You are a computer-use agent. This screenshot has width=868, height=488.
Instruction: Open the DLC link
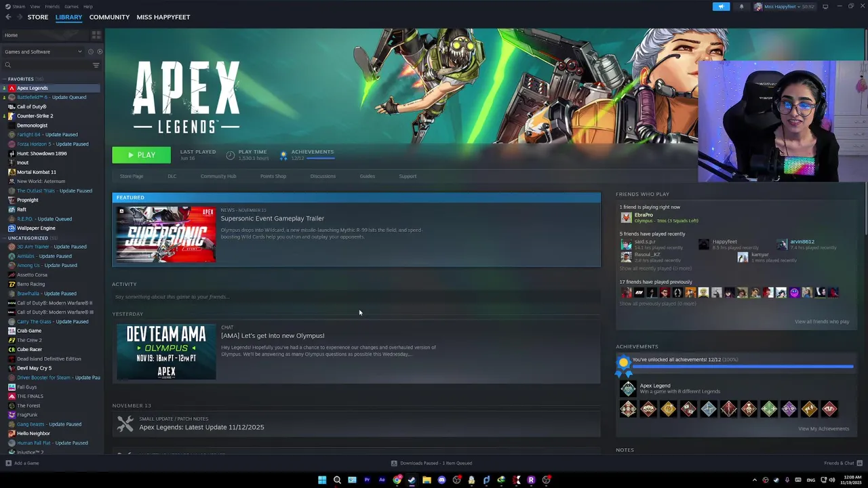[172, 176]
